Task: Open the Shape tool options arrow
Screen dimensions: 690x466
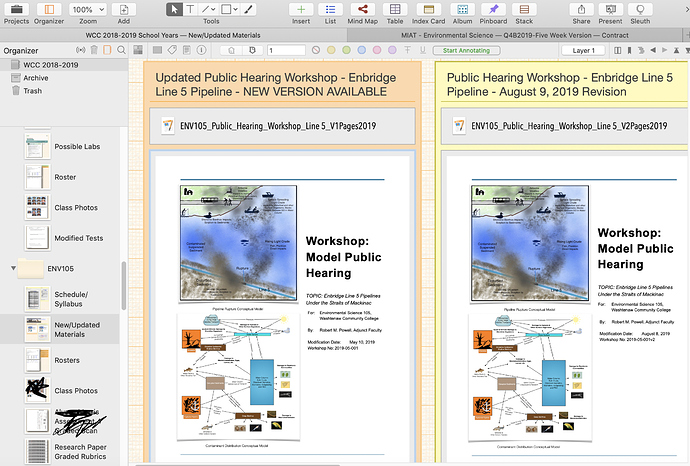Action: [x=235, y=9]
